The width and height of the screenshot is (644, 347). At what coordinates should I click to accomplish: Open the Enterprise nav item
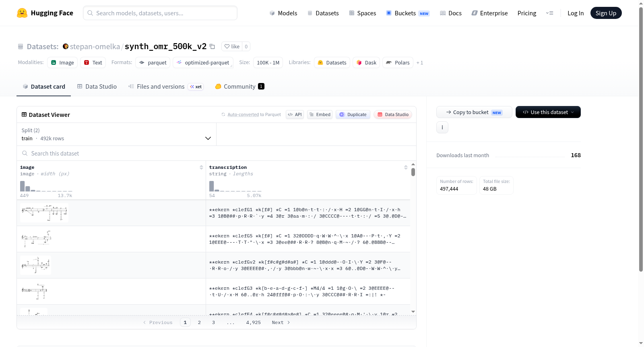tap(489, 13)
